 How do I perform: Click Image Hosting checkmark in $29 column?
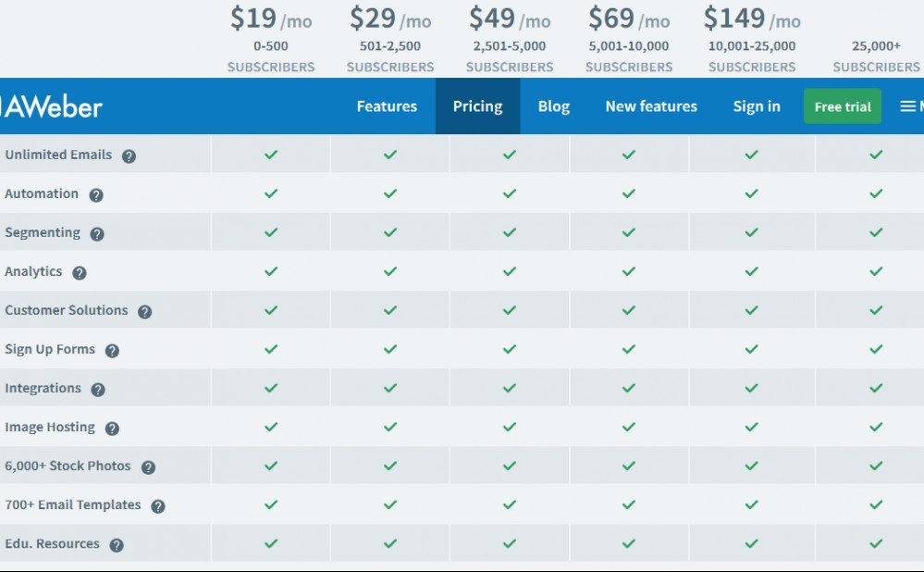[390, 427]
